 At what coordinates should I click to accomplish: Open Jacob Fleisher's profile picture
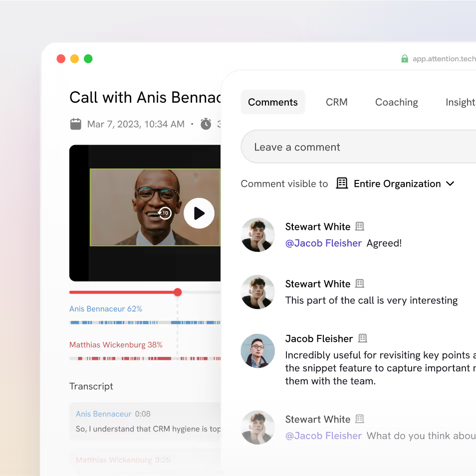[258, 351]
